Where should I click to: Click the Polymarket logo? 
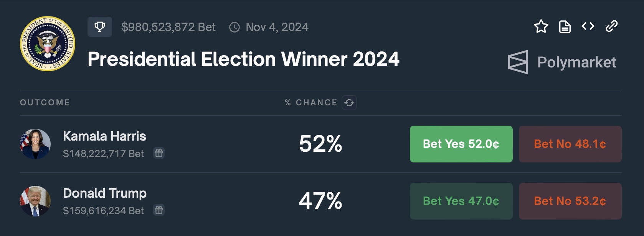click(562, 62)
